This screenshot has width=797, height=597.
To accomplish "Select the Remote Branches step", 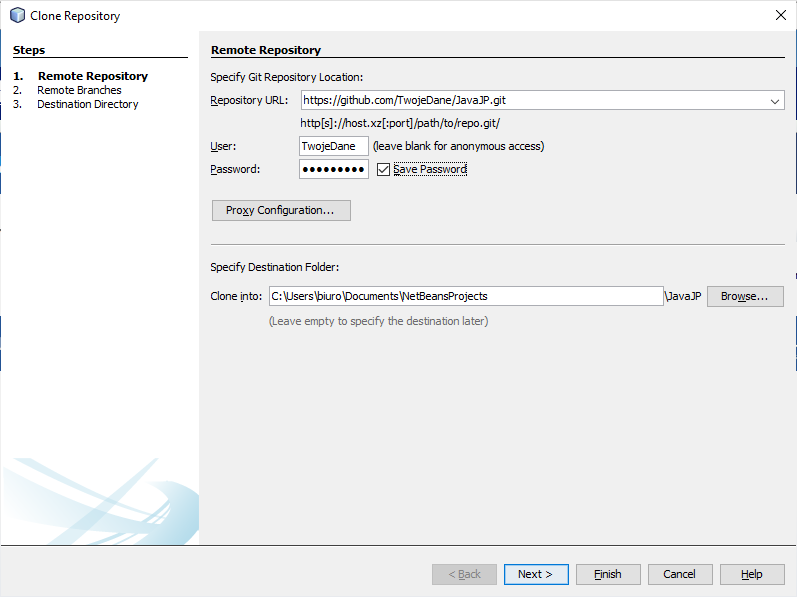I will pyautogui.click(x=79, y=90).
